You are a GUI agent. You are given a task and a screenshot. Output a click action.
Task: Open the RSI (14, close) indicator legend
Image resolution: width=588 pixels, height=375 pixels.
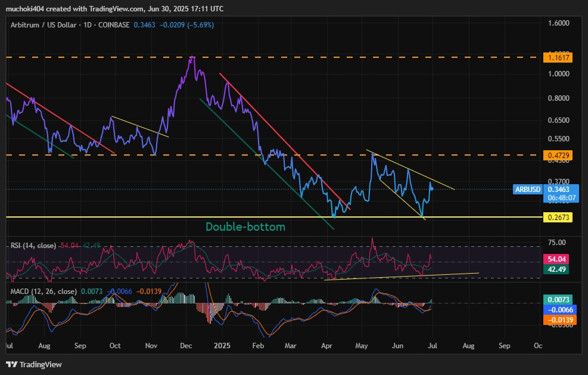[33, 246]
